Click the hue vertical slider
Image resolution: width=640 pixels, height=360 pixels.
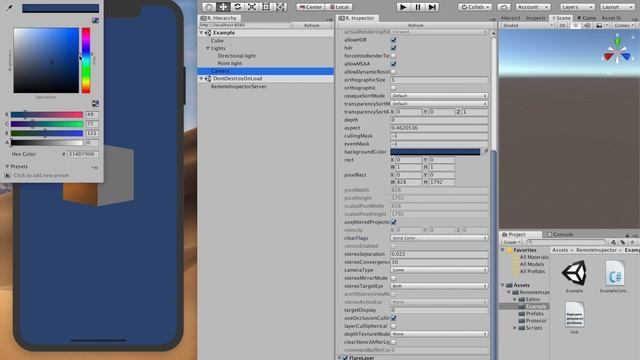tap(86, 60)
